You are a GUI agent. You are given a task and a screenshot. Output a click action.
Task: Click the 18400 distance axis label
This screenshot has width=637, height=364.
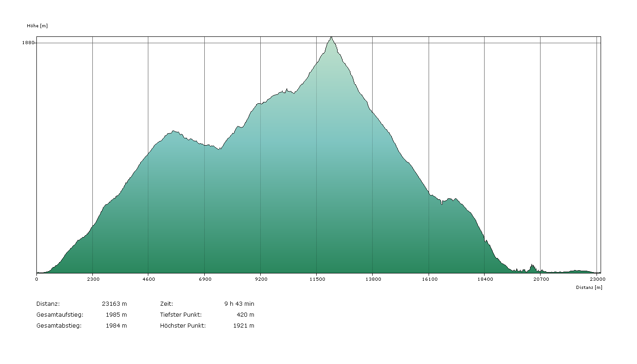tap(485, 279)
